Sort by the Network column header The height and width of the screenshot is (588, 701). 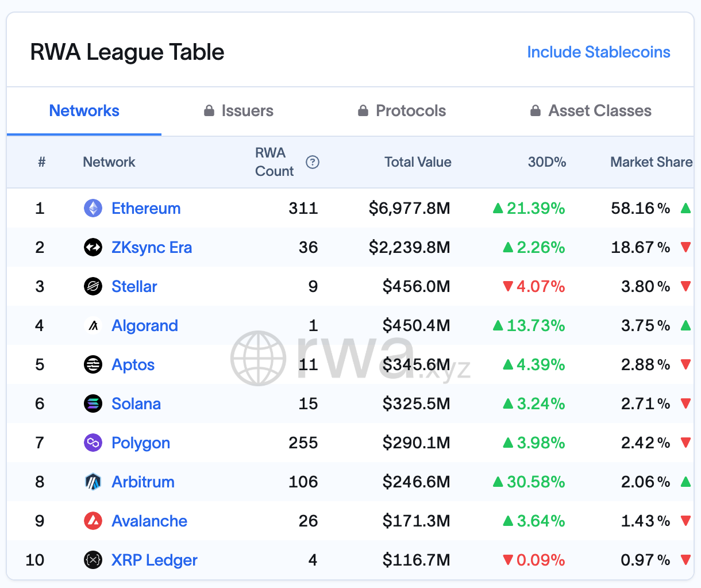(109, 162)
